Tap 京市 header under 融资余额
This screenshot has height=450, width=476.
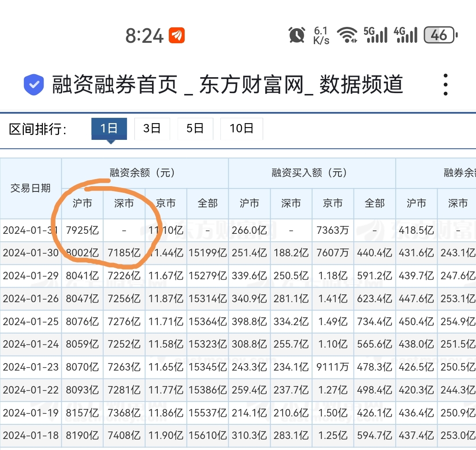[x=166, y=203]
